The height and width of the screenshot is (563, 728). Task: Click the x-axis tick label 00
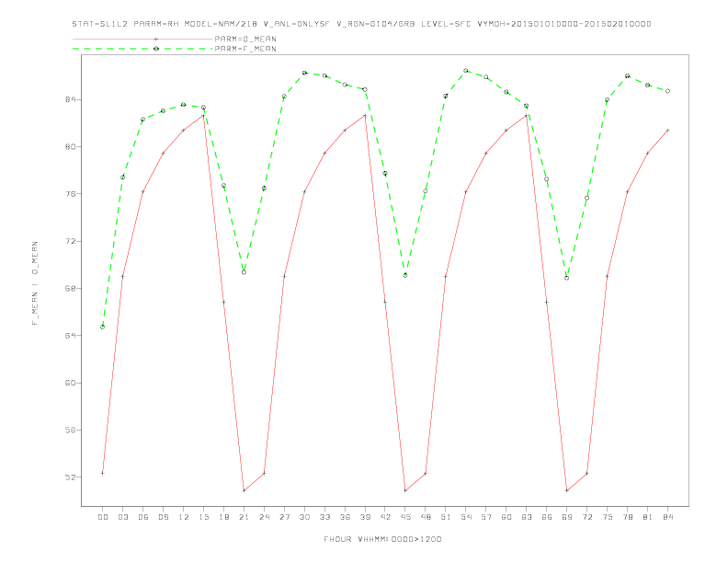pos(103,517)
